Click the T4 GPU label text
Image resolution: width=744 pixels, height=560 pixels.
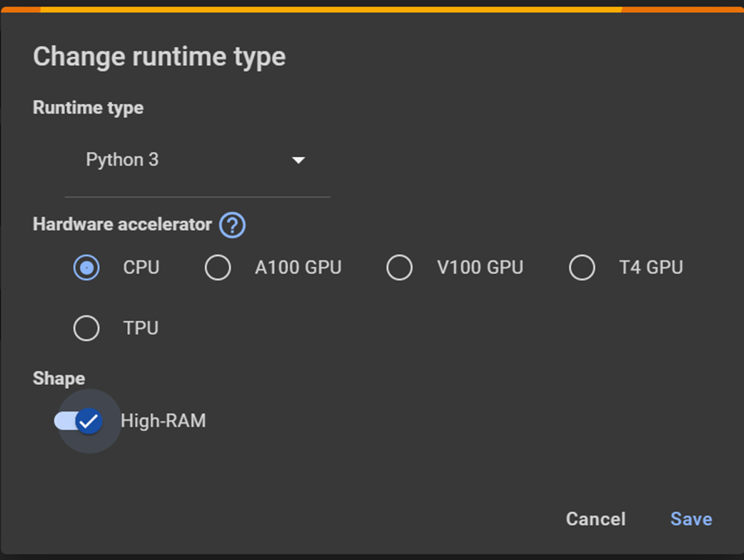[650, 268]
